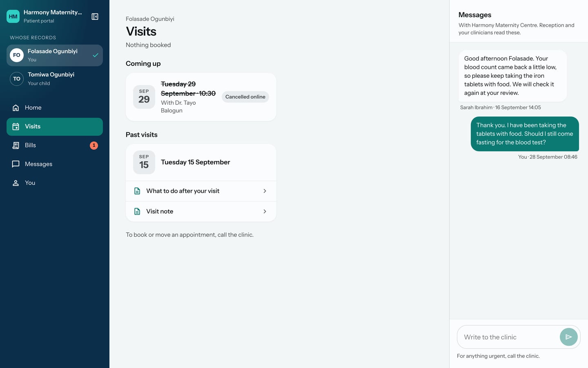Screen dimensions: 588x368
Task: Click the HM clinic logo
Action: point(13,16)
